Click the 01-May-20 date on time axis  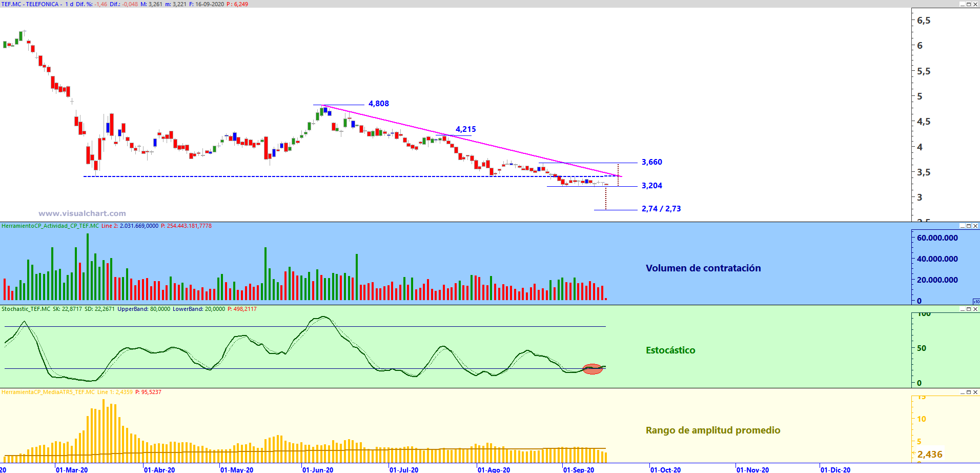point(237,469)
